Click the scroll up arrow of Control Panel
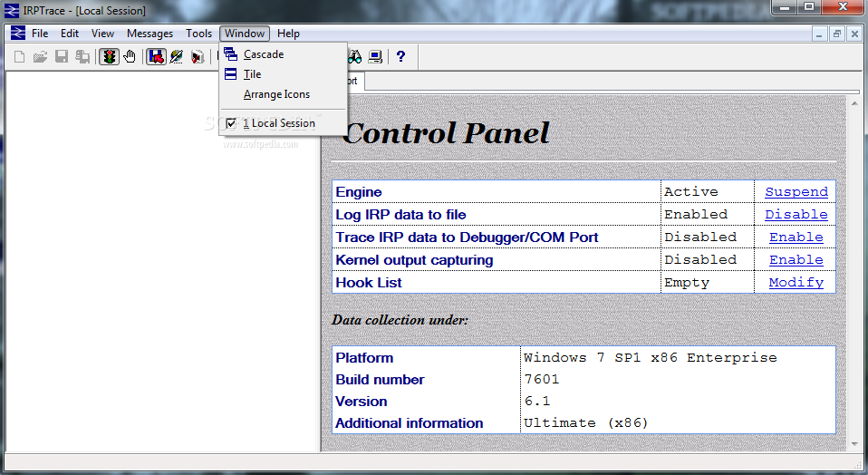The width and height of the screenshot is (868, 475). [854, 103]
